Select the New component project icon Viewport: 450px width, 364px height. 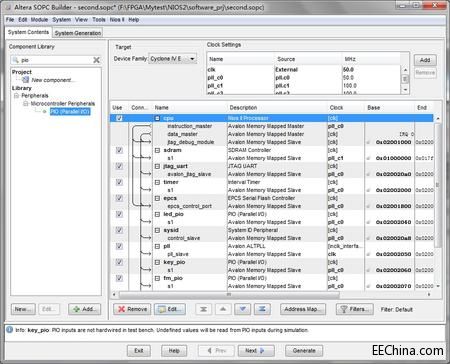25,80
